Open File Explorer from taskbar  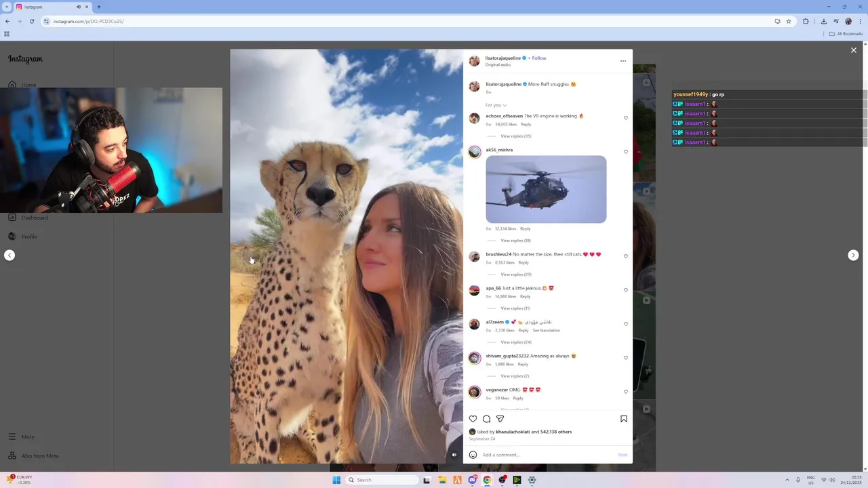pos(442,480)
